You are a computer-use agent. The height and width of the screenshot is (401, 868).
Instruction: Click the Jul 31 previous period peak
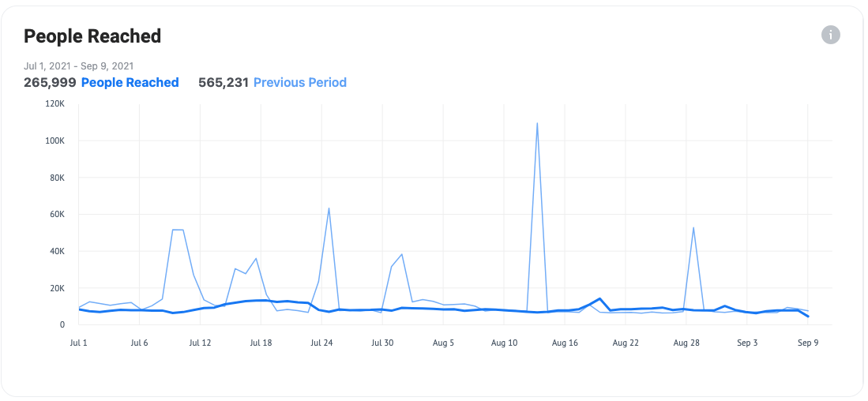pos(401,254)
